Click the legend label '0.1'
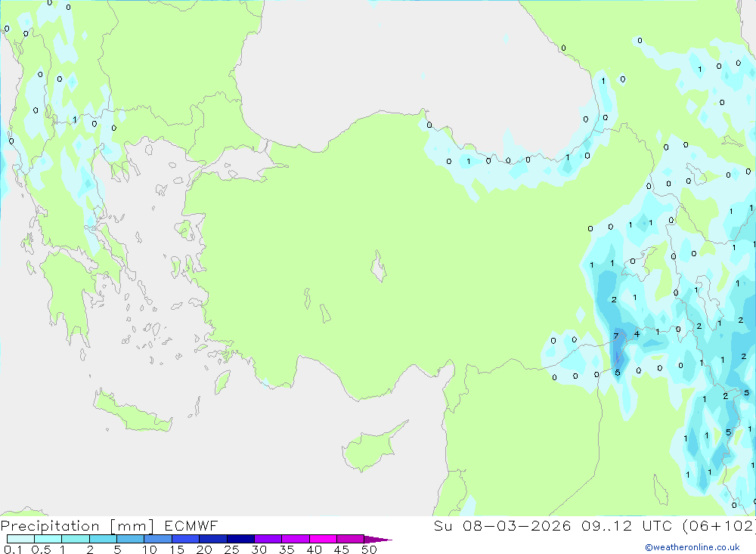756x554 pixels. point(13,549)
